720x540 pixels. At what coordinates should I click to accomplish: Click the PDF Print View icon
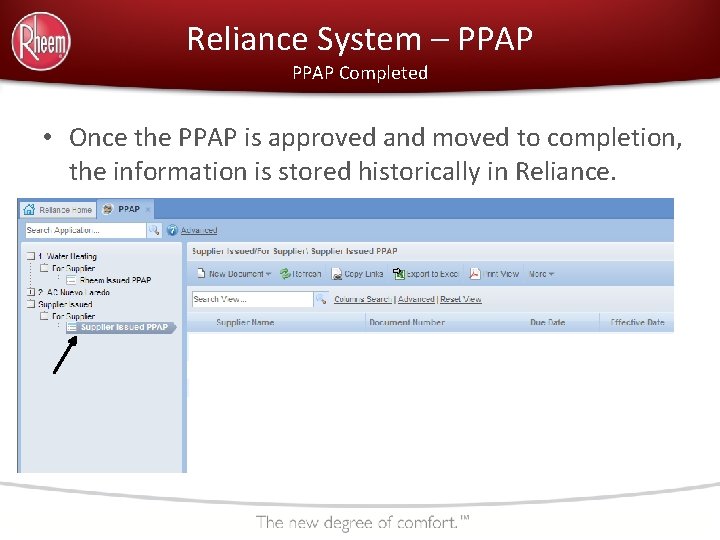(x=474, y=274)
